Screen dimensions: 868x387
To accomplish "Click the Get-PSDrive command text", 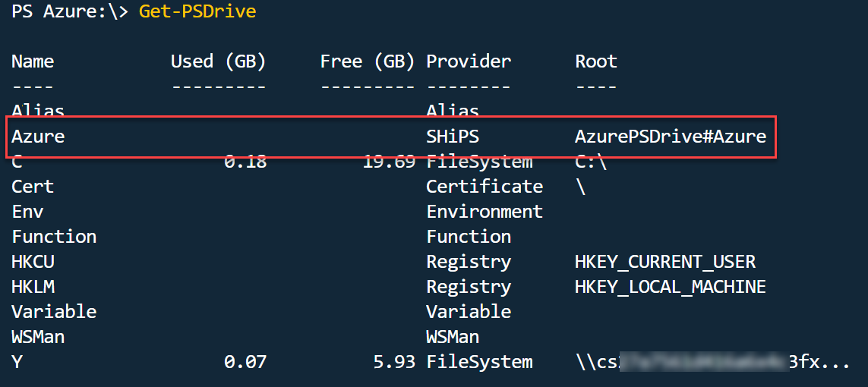I will [x=197, y=13].
